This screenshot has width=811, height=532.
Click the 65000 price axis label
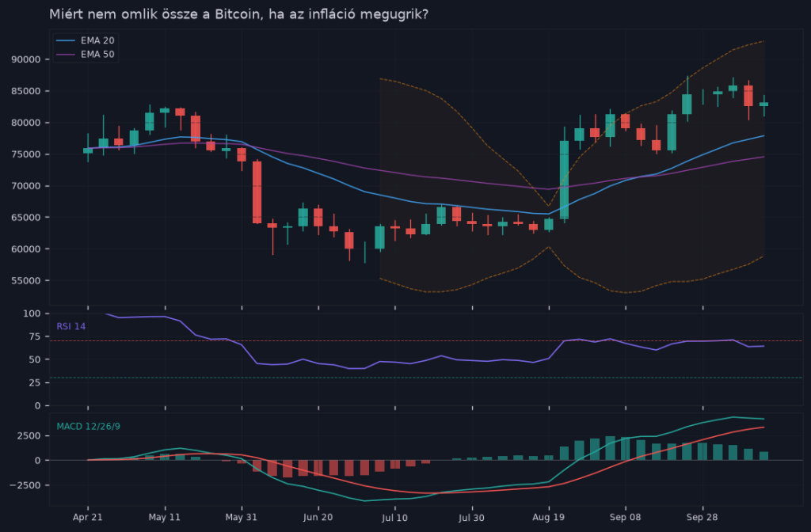click(26, 217)
